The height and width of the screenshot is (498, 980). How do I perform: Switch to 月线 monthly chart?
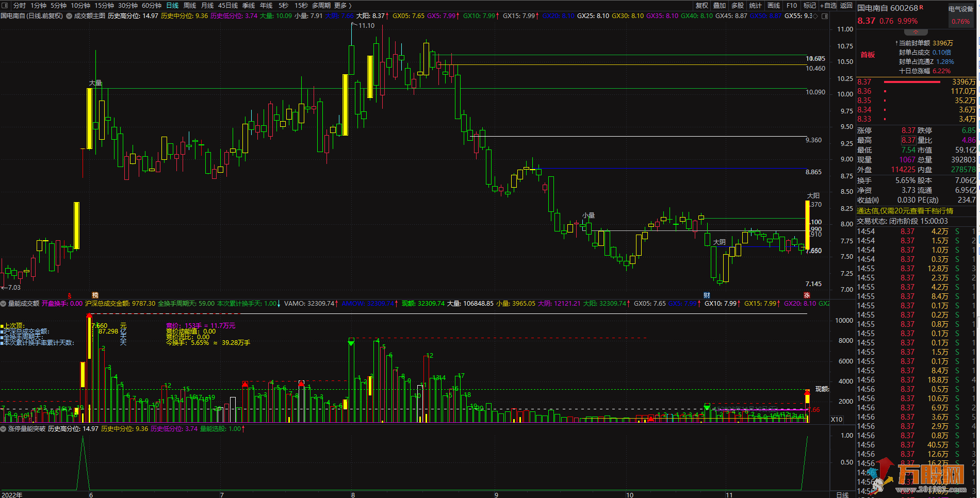pyautogui.click(x=207, y=5)
